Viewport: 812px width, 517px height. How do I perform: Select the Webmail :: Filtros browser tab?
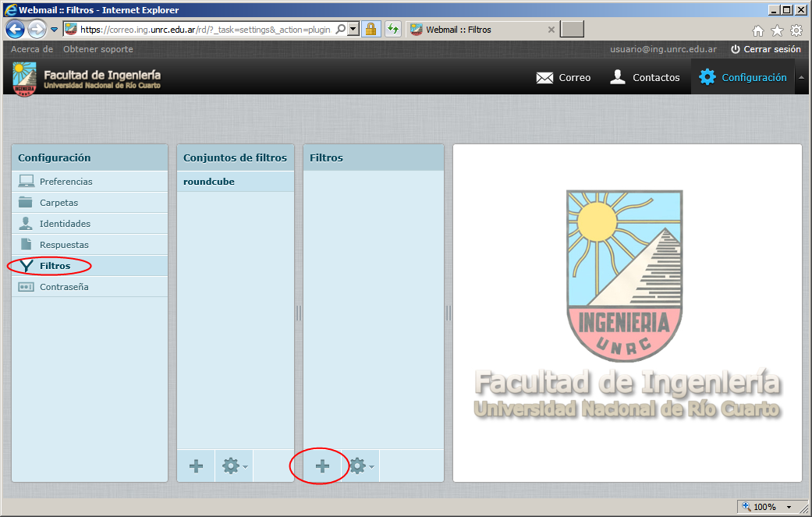tap(481, 30)
